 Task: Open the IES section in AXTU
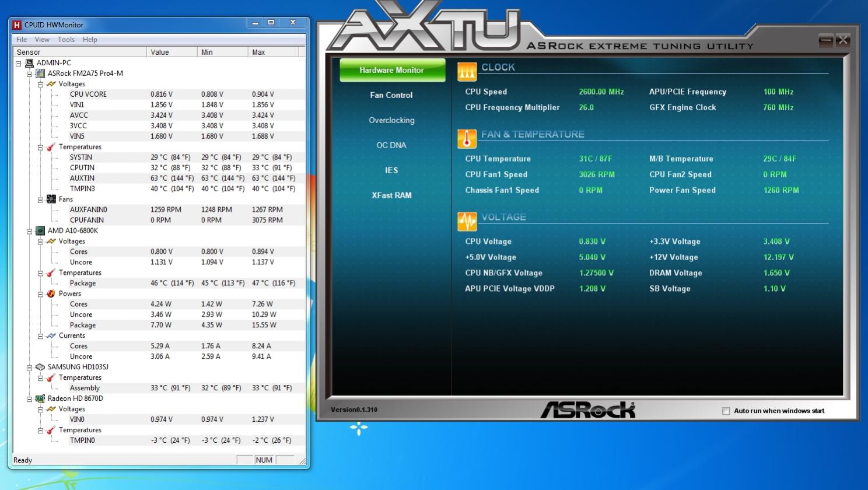[391, 170]
